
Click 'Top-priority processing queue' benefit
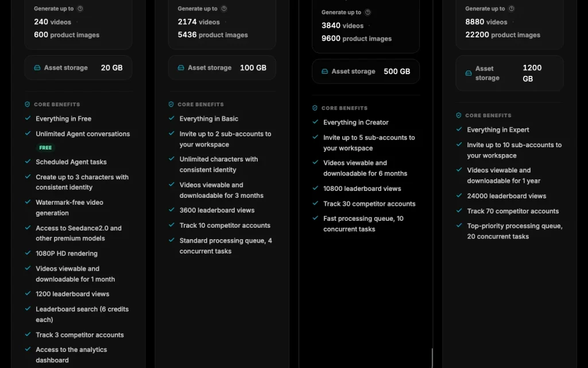tap(514, 231)
